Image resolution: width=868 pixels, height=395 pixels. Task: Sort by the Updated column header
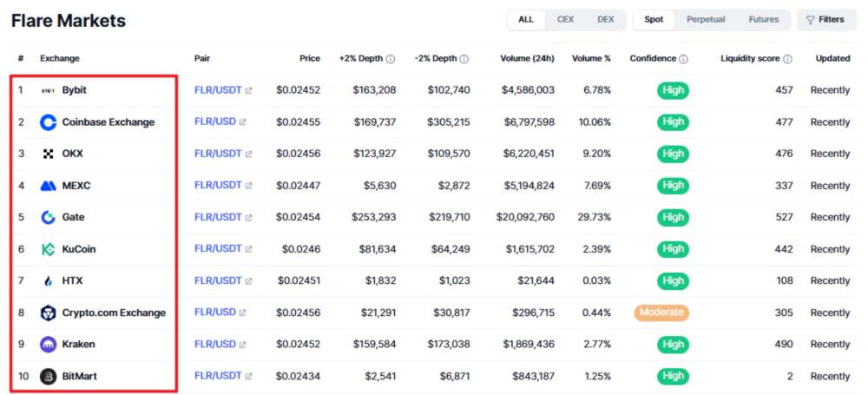click(x=832, y=58)
